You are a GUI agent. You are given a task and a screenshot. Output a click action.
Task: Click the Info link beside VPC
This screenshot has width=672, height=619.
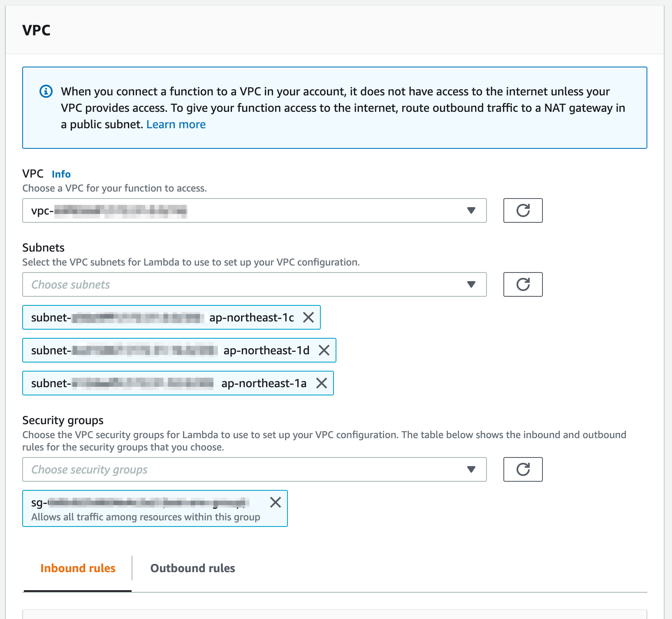pos(61,174)
